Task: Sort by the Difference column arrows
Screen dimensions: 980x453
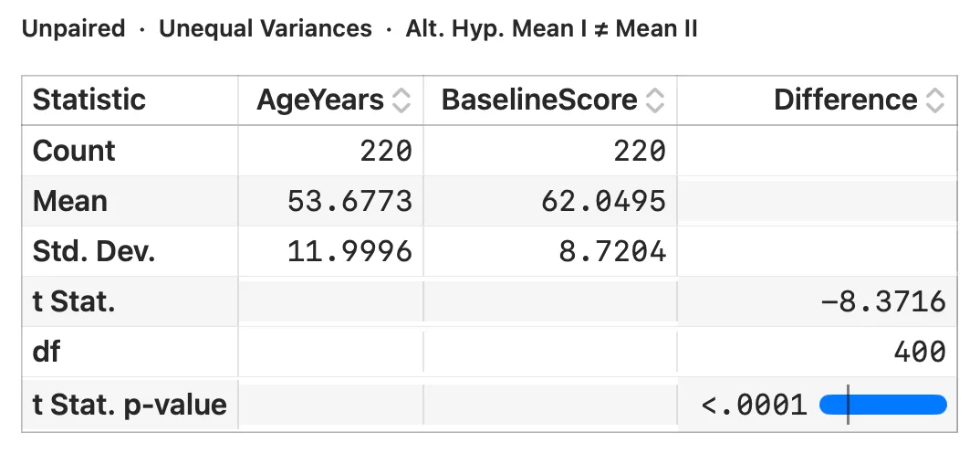Action: coord(935,100)
